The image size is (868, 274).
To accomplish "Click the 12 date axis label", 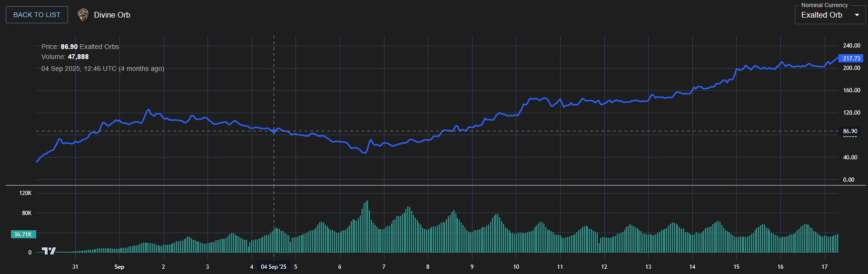I will 604,267.
